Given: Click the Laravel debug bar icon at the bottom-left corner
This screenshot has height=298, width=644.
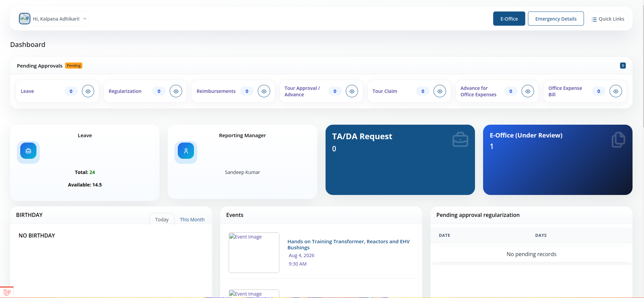Looking at the screenshot, I should point(7,292).
